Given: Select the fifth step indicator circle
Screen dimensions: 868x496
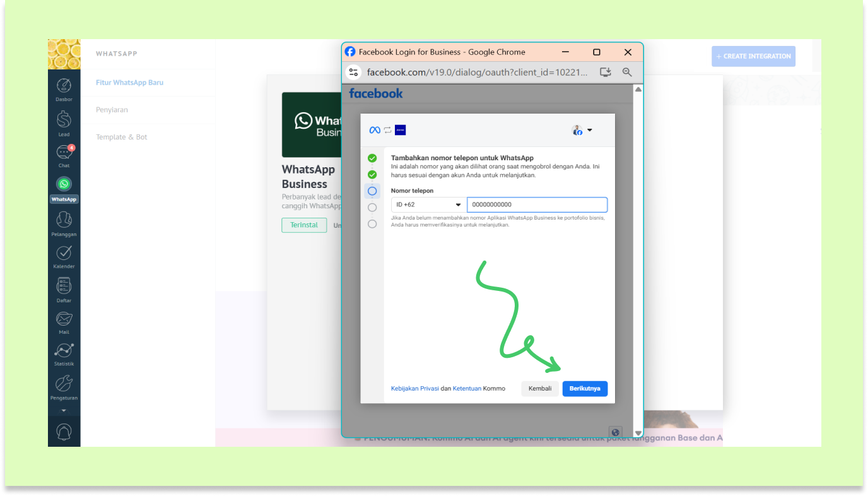Looking at the screenshot, I should point(372,223).
